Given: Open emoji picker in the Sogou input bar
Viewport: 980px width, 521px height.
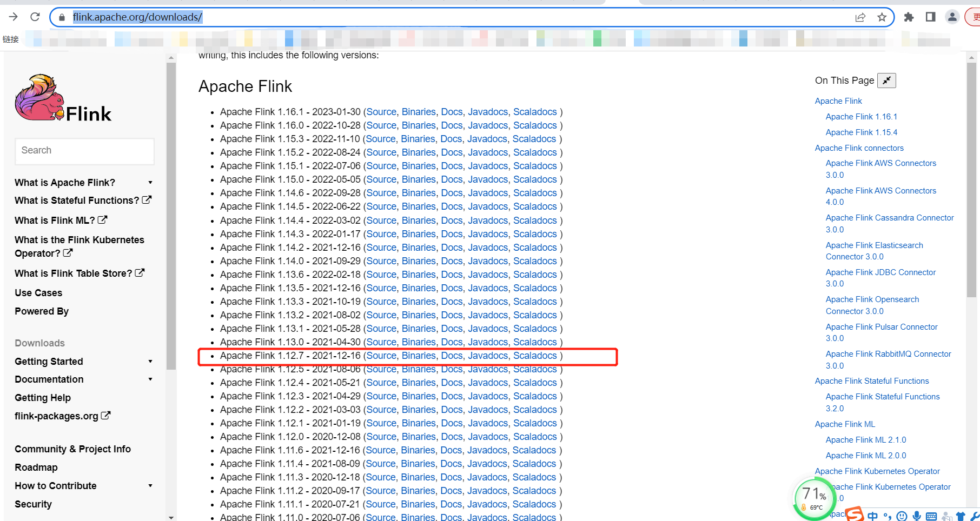Looking at the screenshot, I should point(902,515).
